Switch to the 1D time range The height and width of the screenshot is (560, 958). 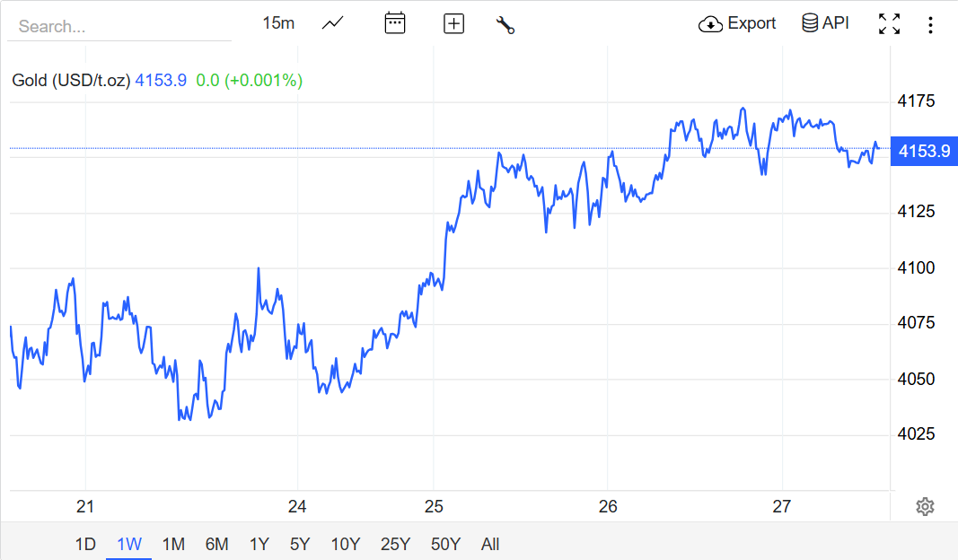point(85,544)
